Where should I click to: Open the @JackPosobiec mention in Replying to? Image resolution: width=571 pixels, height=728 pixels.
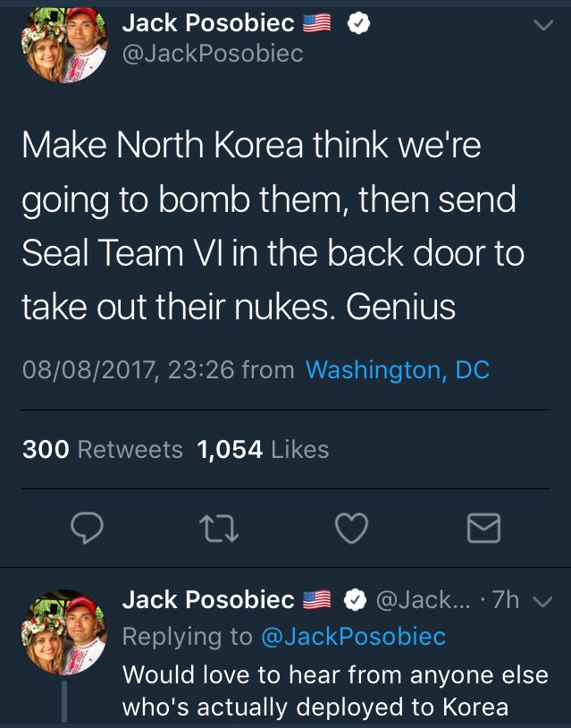coord(354,636)
